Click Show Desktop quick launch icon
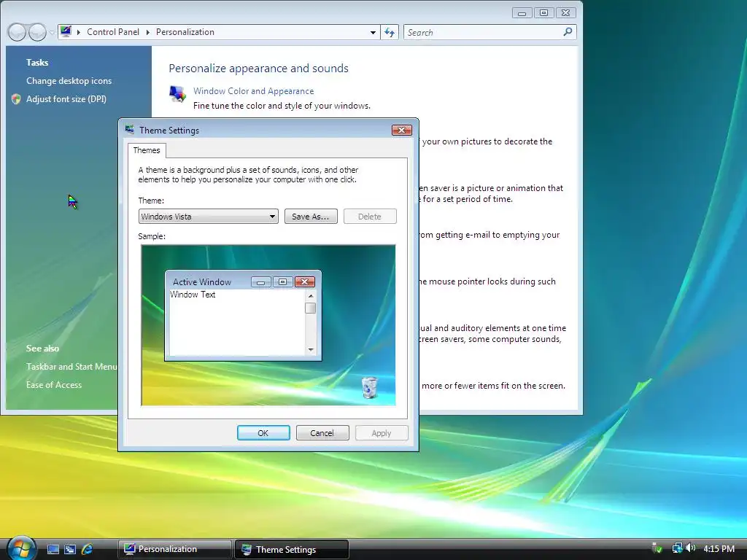 coord(53,549)
